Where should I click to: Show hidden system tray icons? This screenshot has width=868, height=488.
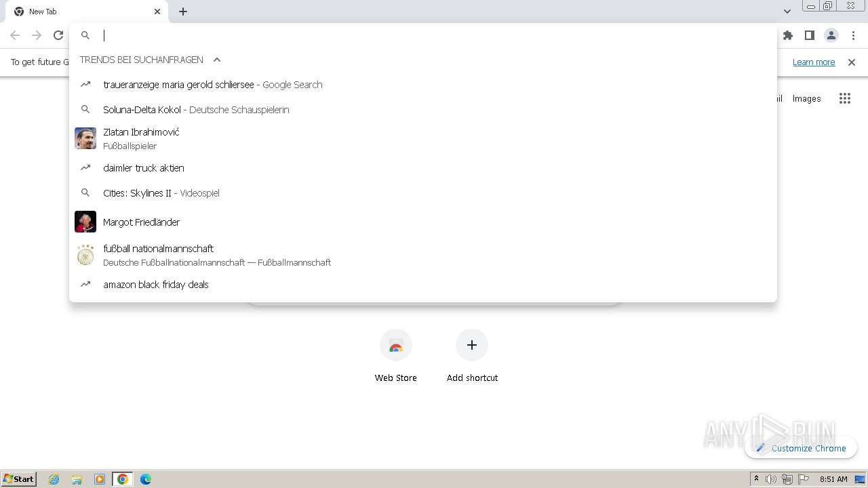(756, 479)
